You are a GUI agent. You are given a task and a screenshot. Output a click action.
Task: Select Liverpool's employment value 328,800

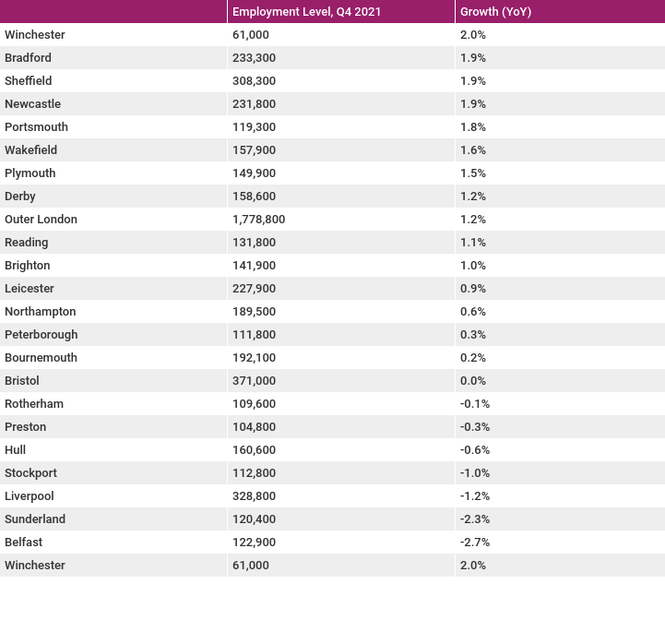(254, 496)
